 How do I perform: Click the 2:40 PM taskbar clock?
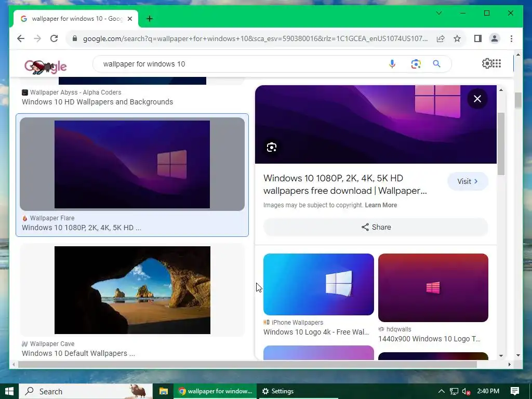[488, 391]
